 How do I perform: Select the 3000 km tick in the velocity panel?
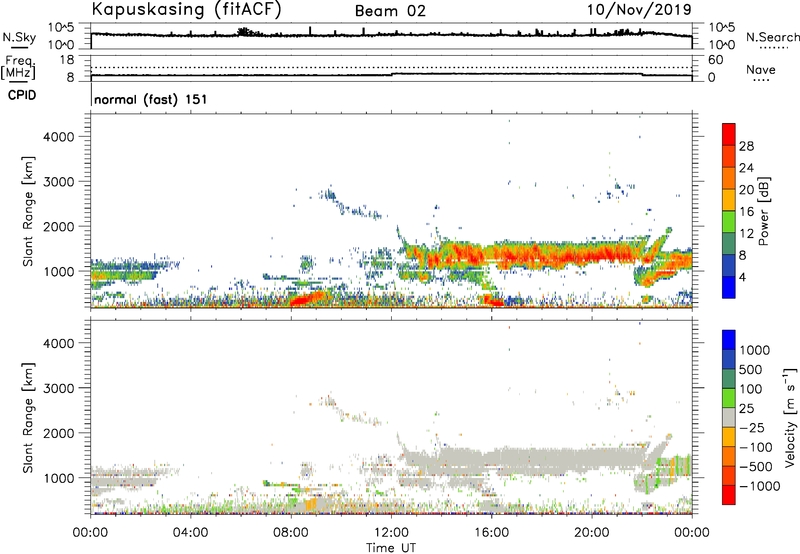coord(59,388)
